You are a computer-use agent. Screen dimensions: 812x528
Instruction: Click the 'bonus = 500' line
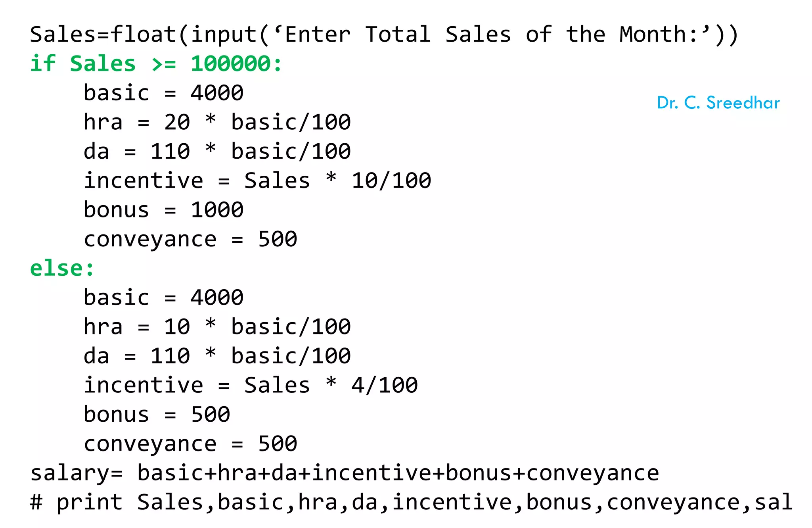[x=157, y=415]
